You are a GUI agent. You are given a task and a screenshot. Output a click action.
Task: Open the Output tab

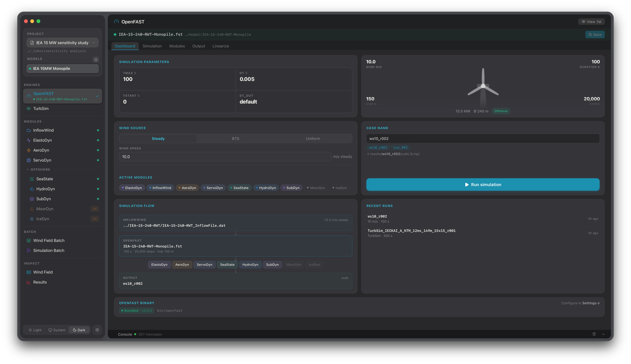(x=199, y=46)
